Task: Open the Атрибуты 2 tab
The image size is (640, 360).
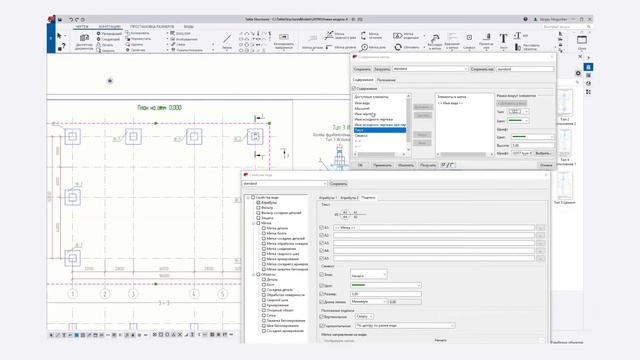Action: click(x=349, y=198)
